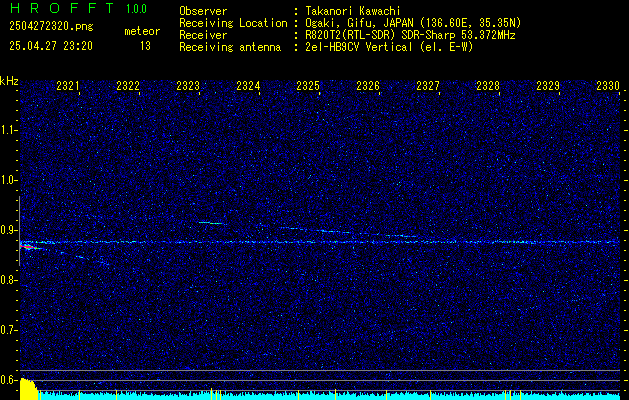Viewport: 629px width, 400px height.
Task: Click the 2323 time marker
Action: click(x=188, y=85)
